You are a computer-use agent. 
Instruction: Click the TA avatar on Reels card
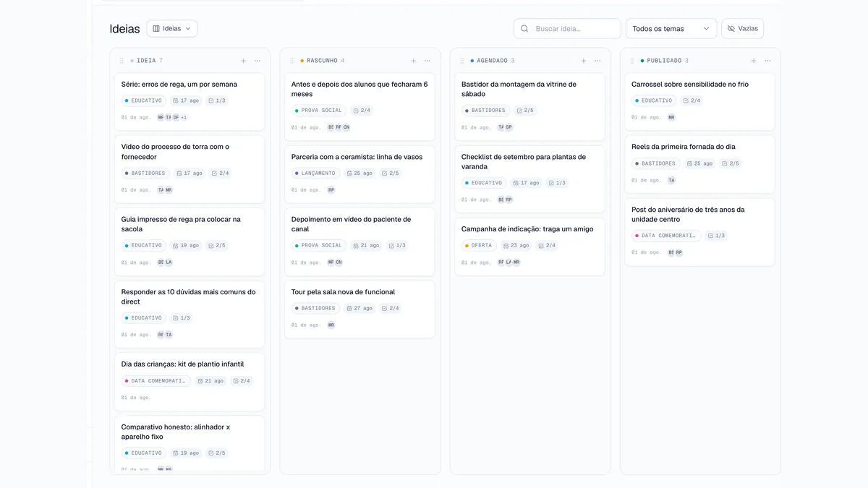[x=671, y=181]
